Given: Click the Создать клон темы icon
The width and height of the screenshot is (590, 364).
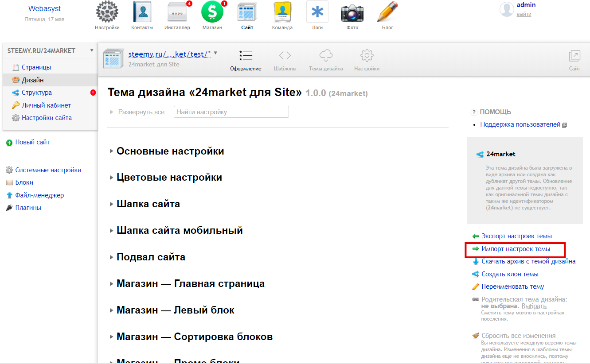Looking at the screenshot, I should tap(476, 274).
